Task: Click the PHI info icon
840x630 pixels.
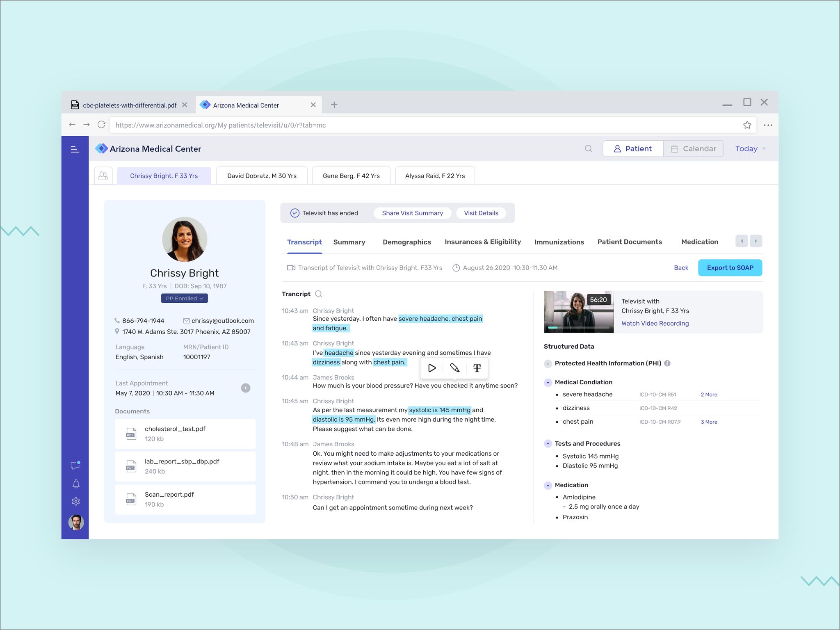Action: click(667, 363)
